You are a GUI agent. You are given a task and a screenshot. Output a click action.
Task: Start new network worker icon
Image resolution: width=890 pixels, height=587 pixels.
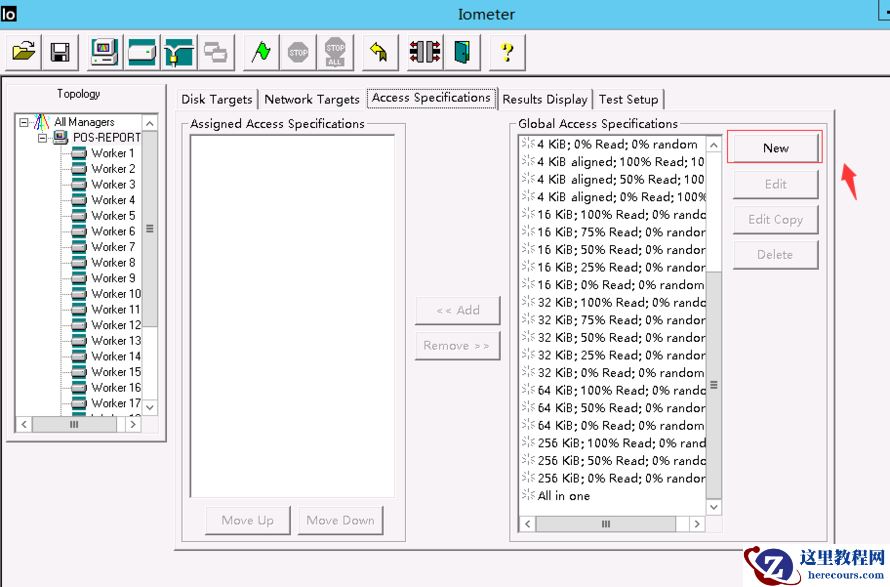coord(179,52)
